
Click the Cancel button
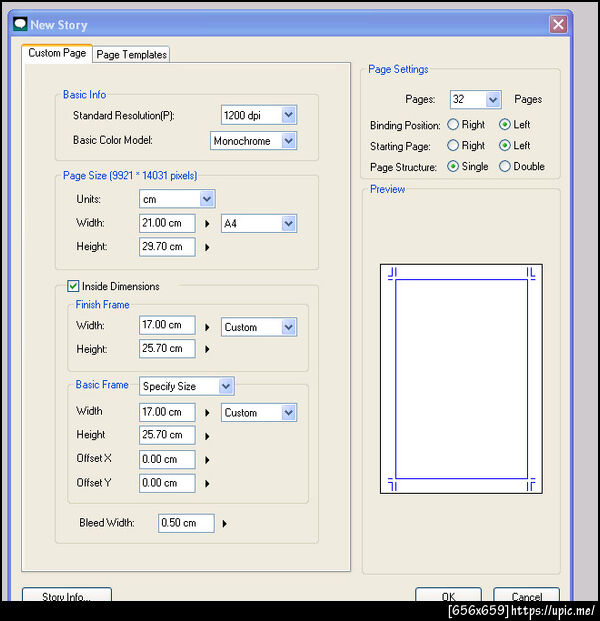526,595
